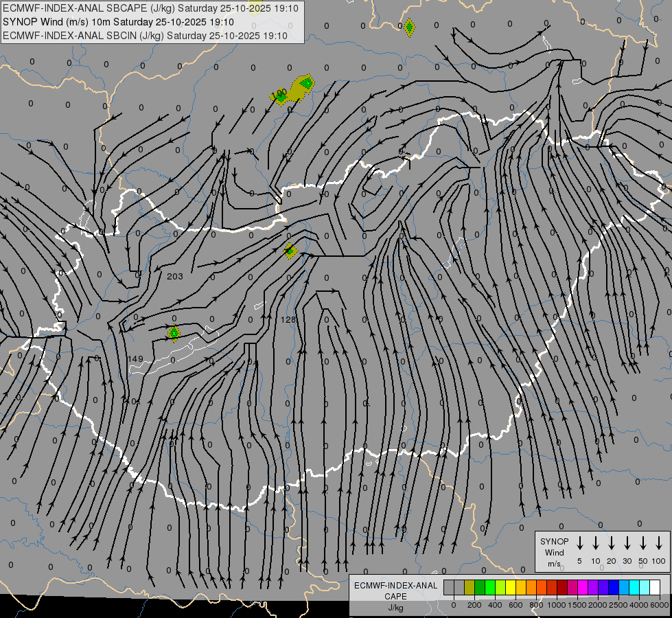Pick the olive swatch ending at 200
Viewport: 672px width, 618px height.
click(x=470, y=588)
